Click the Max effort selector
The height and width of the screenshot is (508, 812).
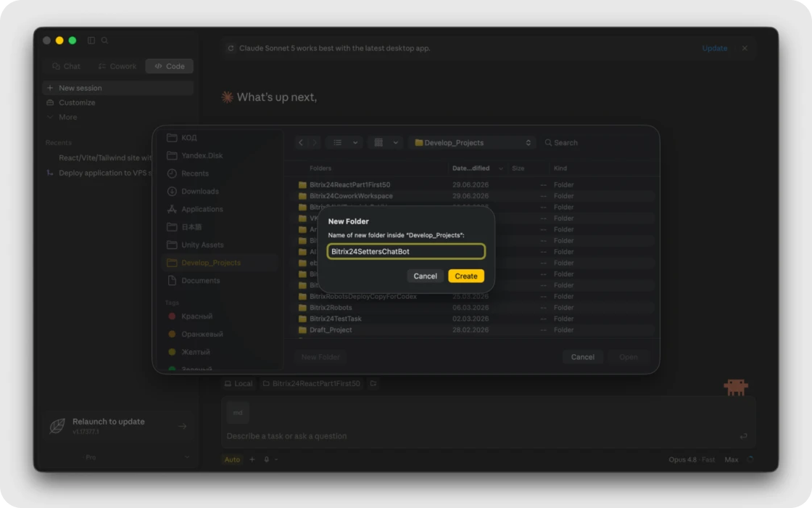[732, 459]
